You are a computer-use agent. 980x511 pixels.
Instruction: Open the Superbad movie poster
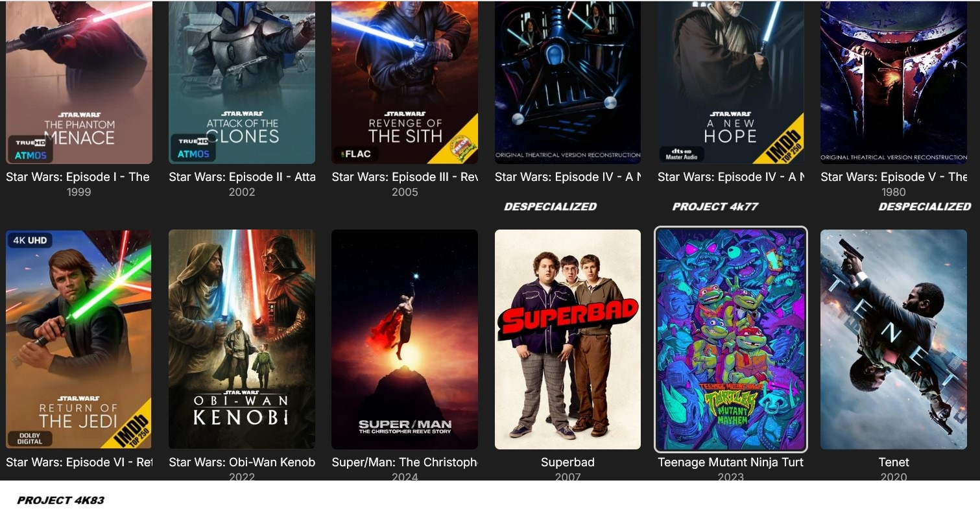pyautogui.click(x=568, y=339)
